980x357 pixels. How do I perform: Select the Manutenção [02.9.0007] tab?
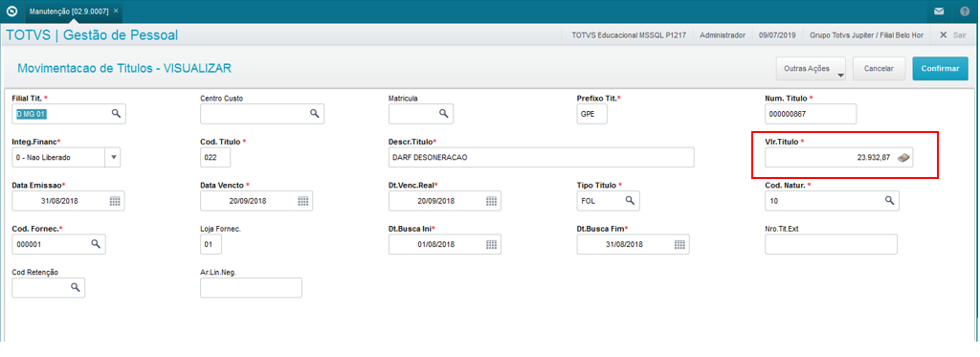pos(68,11)
